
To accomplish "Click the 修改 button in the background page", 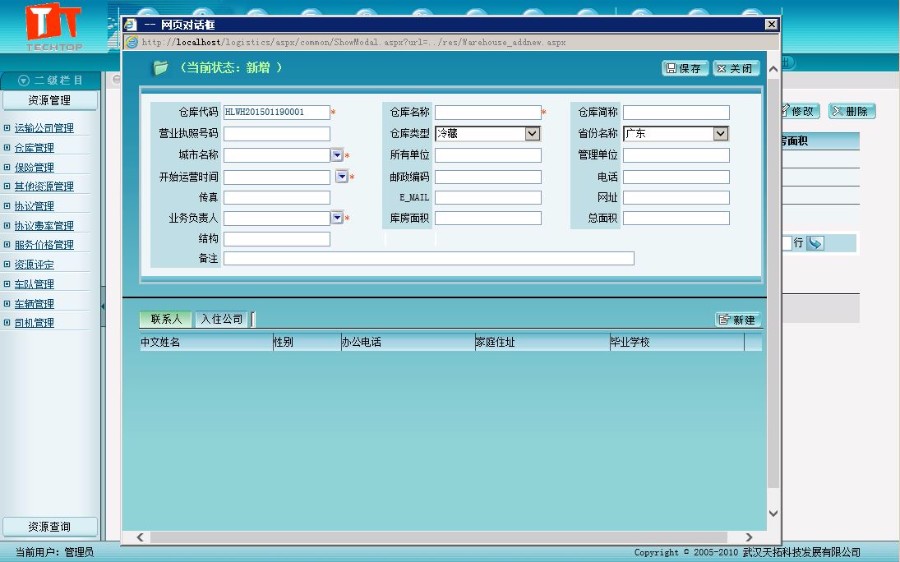I will [x=799, y=111].
